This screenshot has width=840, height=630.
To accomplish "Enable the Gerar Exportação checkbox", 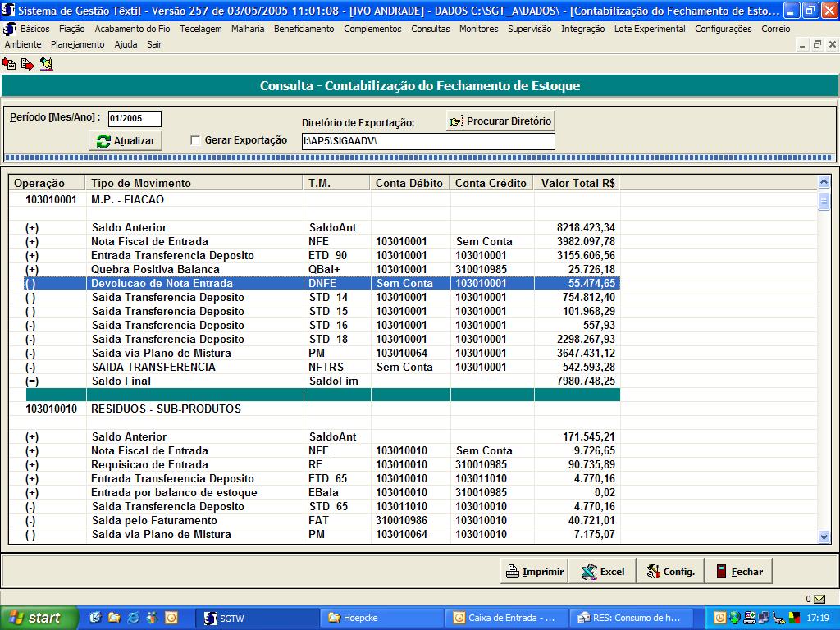I will (195, 140).
